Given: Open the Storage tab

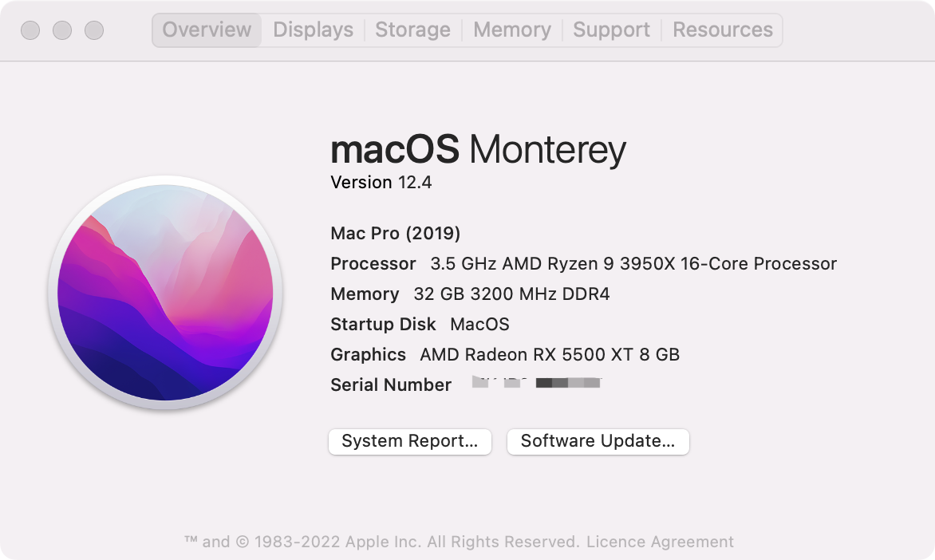Looking at the screenshot, I should (412, 30).
